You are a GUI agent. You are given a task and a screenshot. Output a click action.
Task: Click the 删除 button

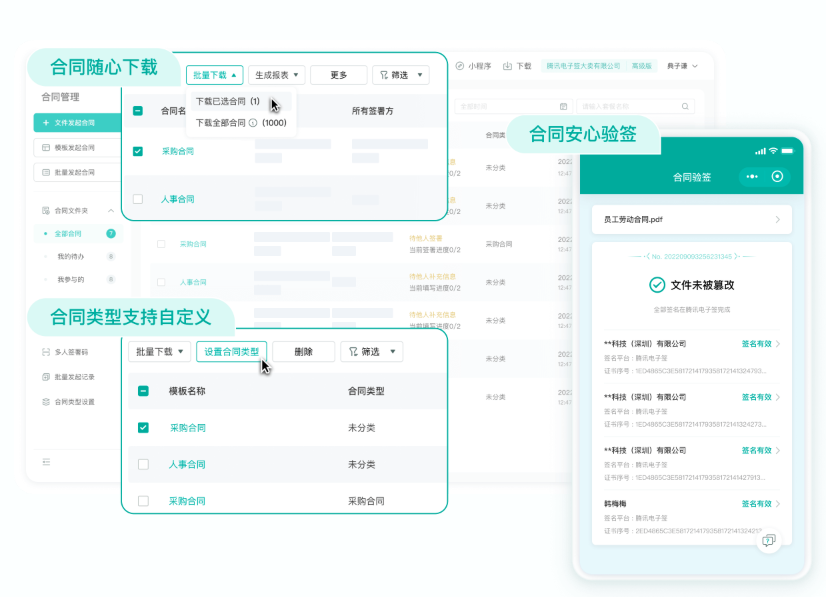pyautogui.click(x=303, y=351)
